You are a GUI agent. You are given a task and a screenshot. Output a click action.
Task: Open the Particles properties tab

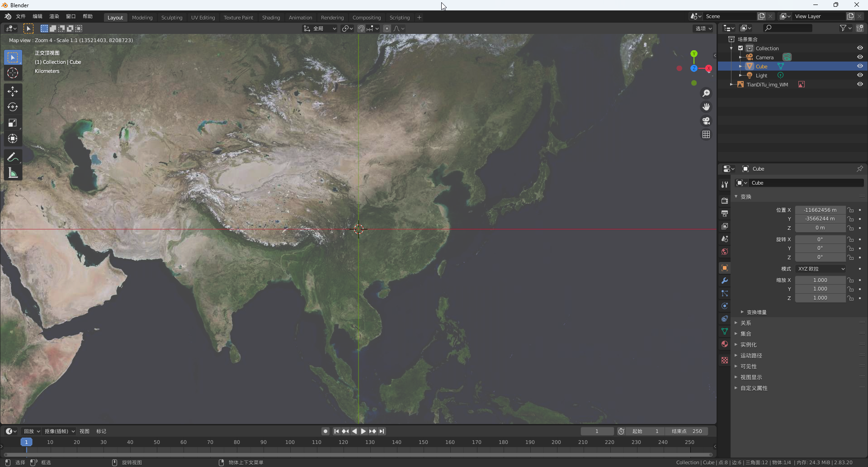(725, 293)
